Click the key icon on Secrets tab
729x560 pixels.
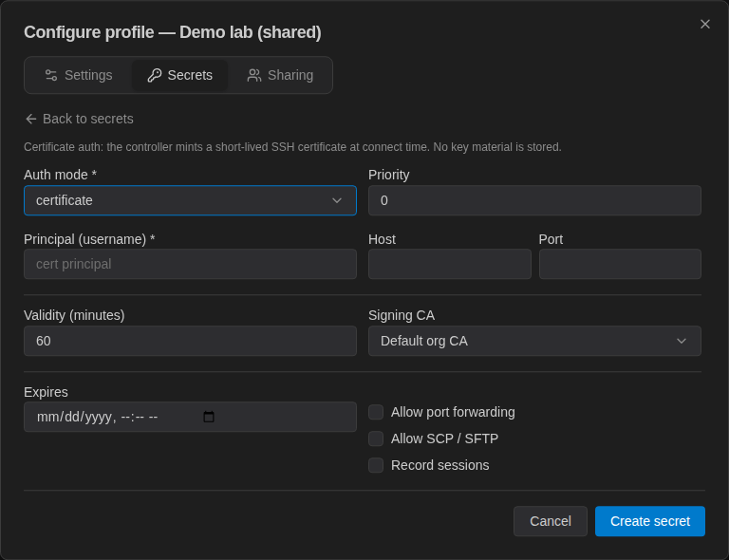[x=155, y=75]
